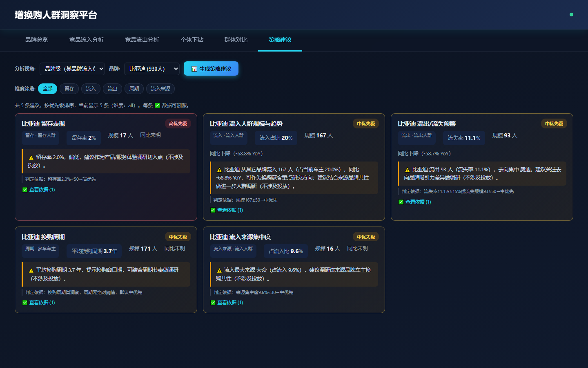Click the 比亚迪 流出/流失预警 card title
The image size is (588, 368).
tap(427, 124)
